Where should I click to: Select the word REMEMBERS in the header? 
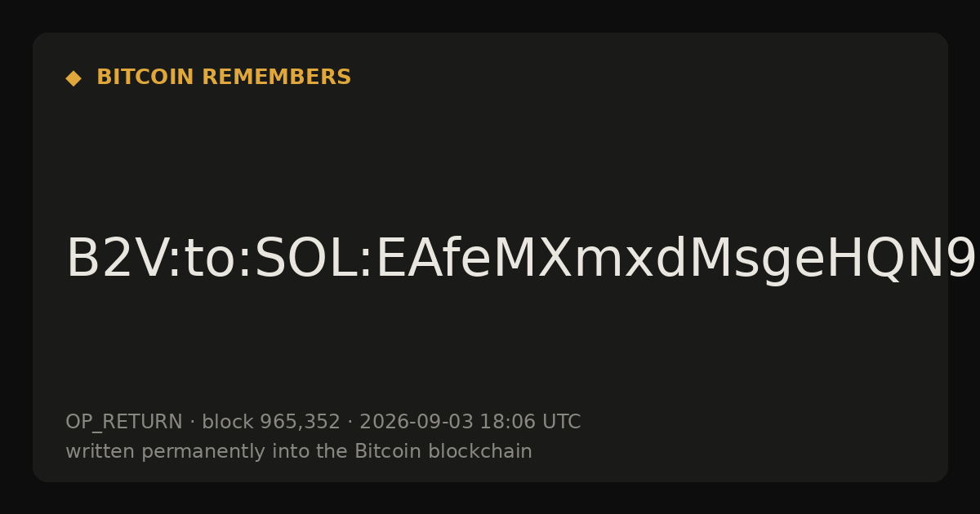(x=277, y=78)
